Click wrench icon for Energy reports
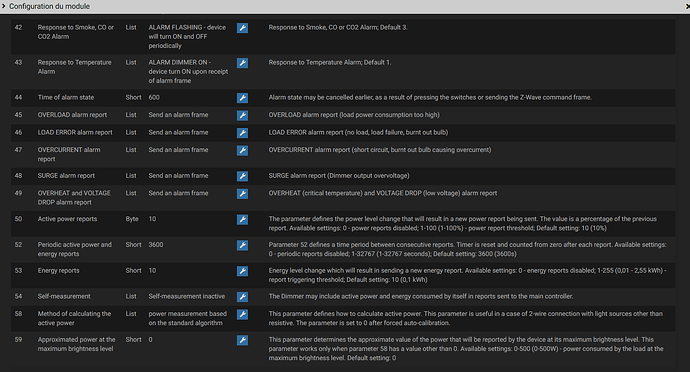Image resolution: width=690 pixels, height=372 pixels. pos(242,271)
